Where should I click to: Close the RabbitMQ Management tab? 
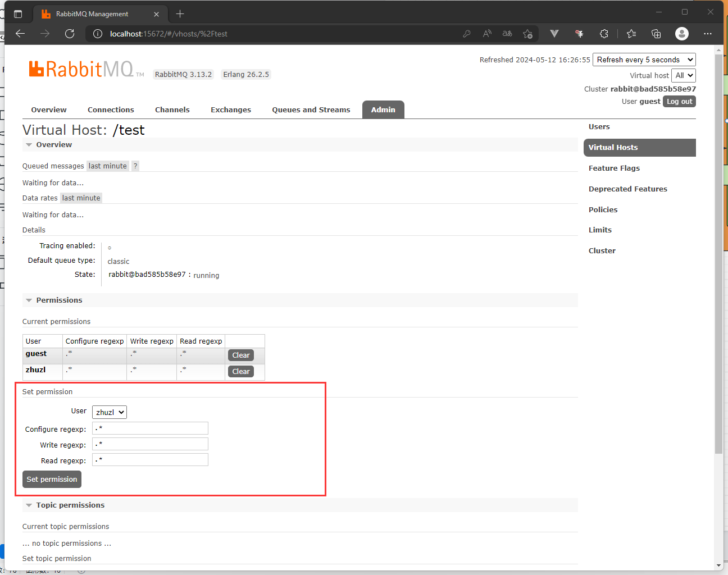[157, 14]
